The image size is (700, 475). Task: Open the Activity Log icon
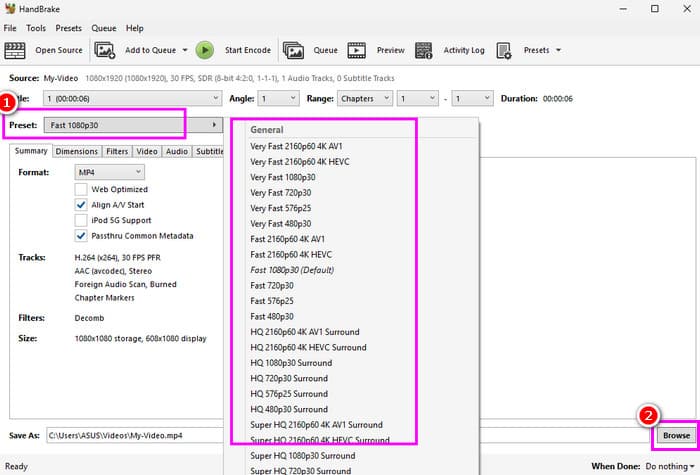point(424,50)
